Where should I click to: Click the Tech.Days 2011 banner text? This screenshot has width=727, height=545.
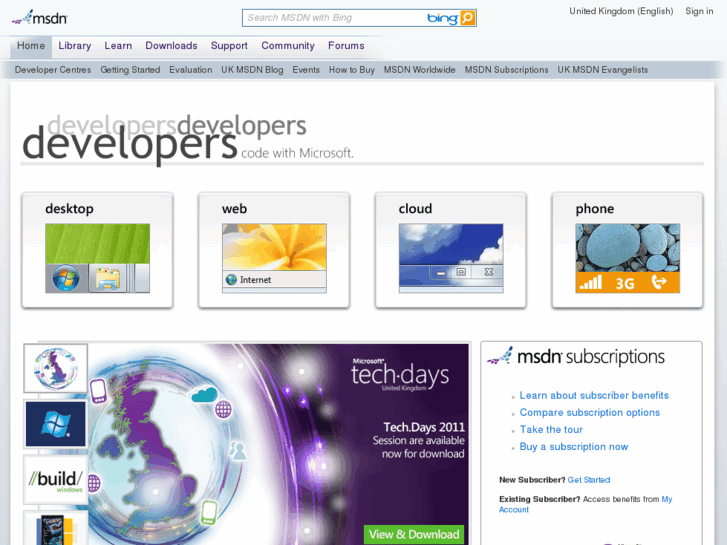(x=424, y=427)
